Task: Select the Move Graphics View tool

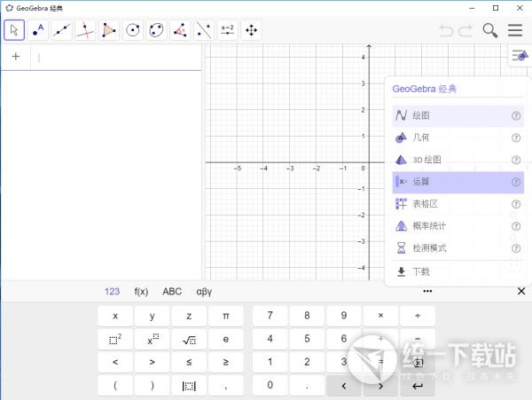Action: (251, 30)
